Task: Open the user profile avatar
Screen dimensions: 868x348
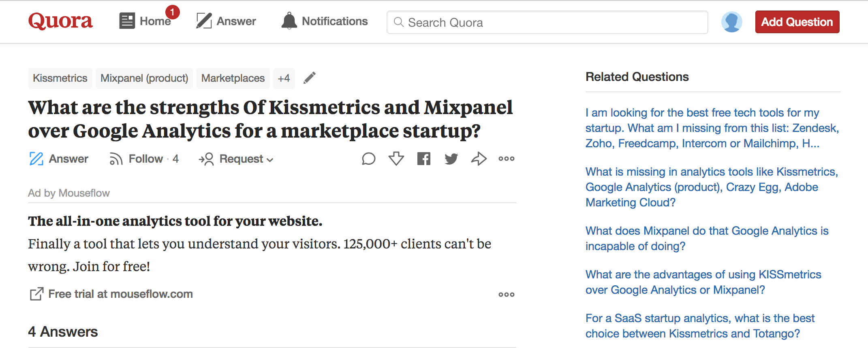Action: click(x=732, y=22)
